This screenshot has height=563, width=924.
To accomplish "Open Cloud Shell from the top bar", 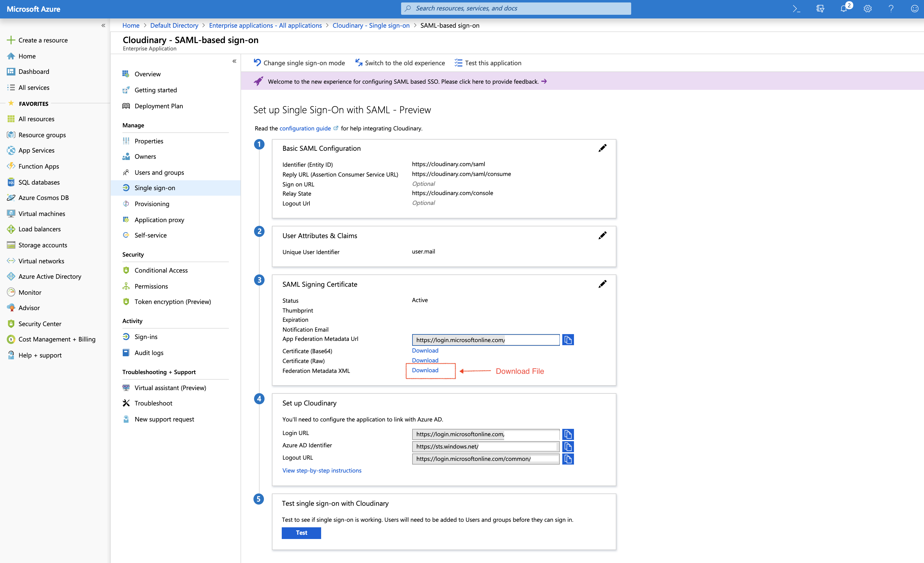I will coord(796,9).
